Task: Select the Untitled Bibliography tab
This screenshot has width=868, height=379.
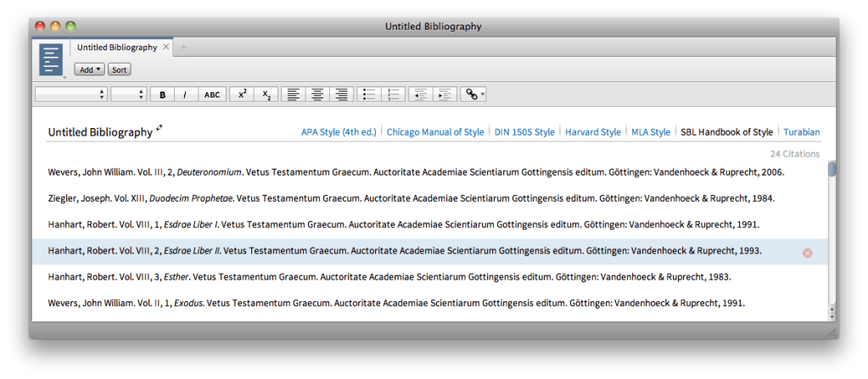Action: coord(117,47)
